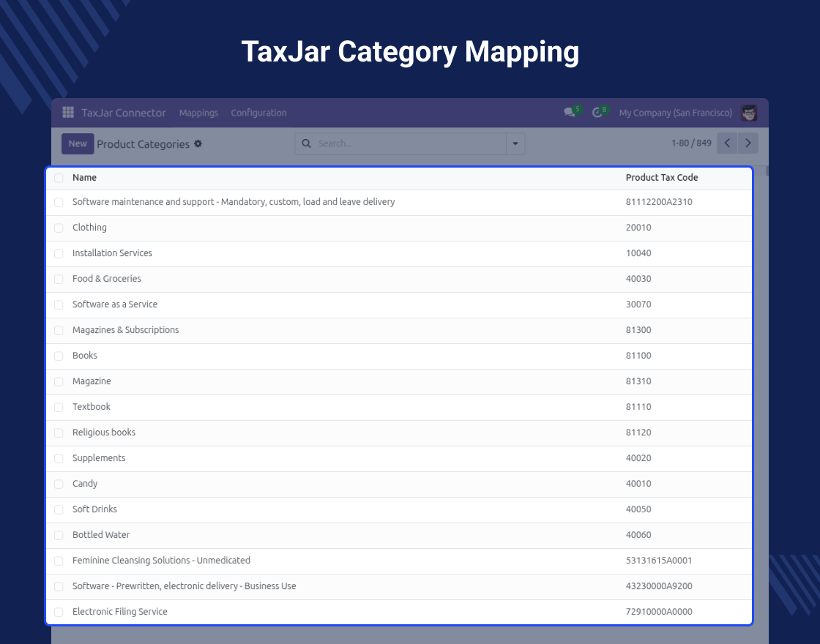820x644 pixels.
Task: Click tax code 40010 in Candy row
Action: click(x=638, y=484)
